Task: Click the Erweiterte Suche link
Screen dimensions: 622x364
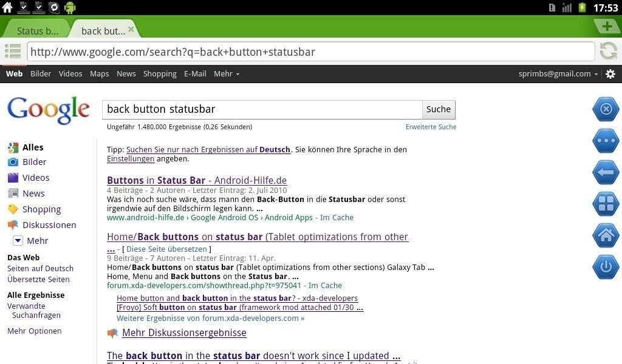Action: (x=431, y=127)
